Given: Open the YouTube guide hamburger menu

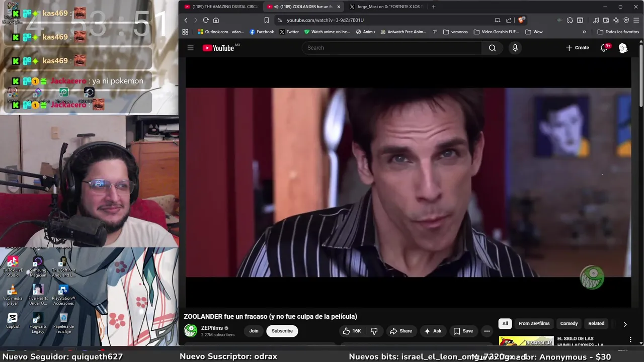Looking at the screenshot, I should [x=190, y=48].
